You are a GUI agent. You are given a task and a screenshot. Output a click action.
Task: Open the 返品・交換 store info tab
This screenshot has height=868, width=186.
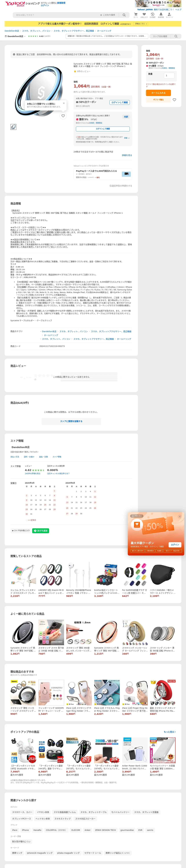(44, 457)
